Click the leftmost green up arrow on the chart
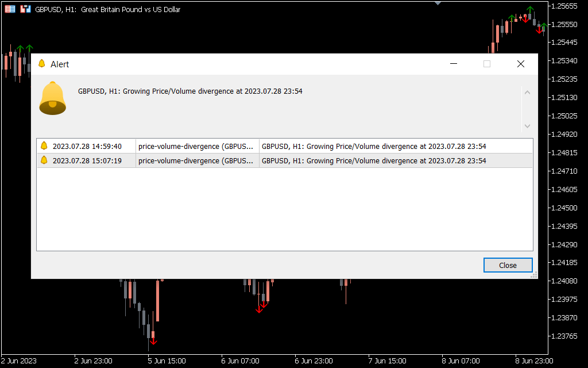The image size is (588, 368). (x=20, y=49)
